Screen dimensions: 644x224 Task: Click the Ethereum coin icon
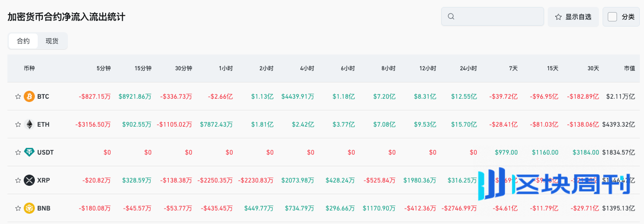point(29,124)
